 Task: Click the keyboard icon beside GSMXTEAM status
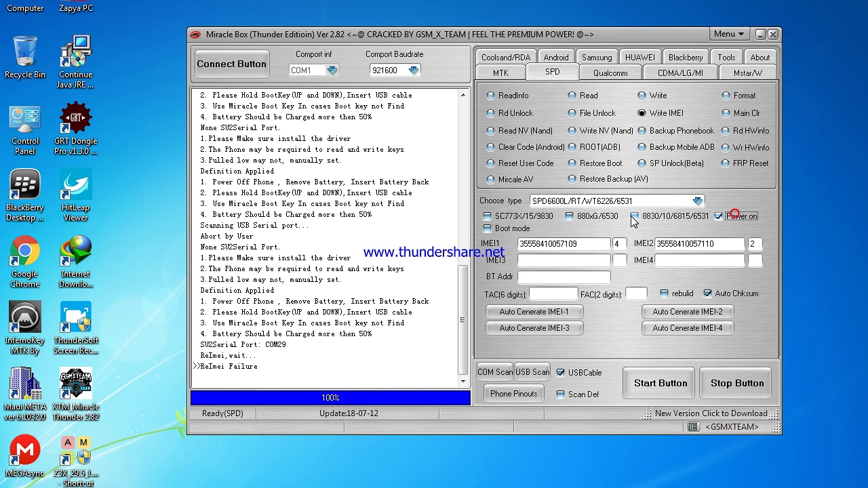693,427
